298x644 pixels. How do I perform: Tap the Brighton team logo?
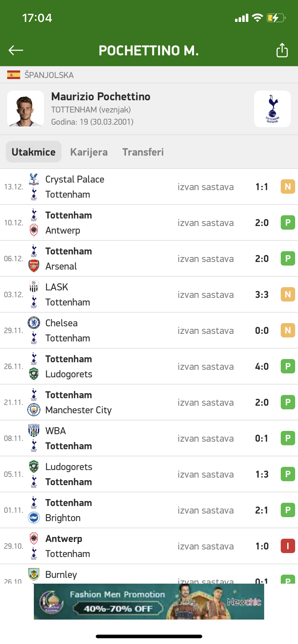(x=34, y=517)
